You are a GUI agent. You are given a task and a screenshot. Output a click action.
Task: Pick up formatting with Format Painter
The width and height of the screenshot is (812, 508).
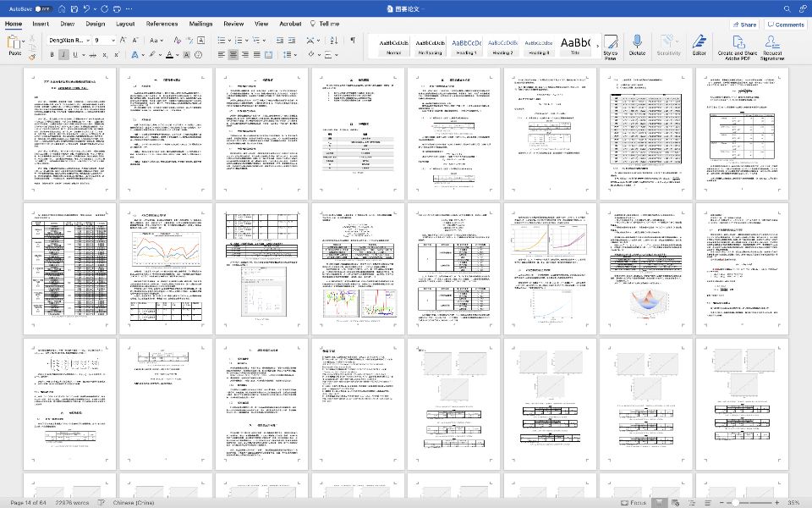point(32,57)
